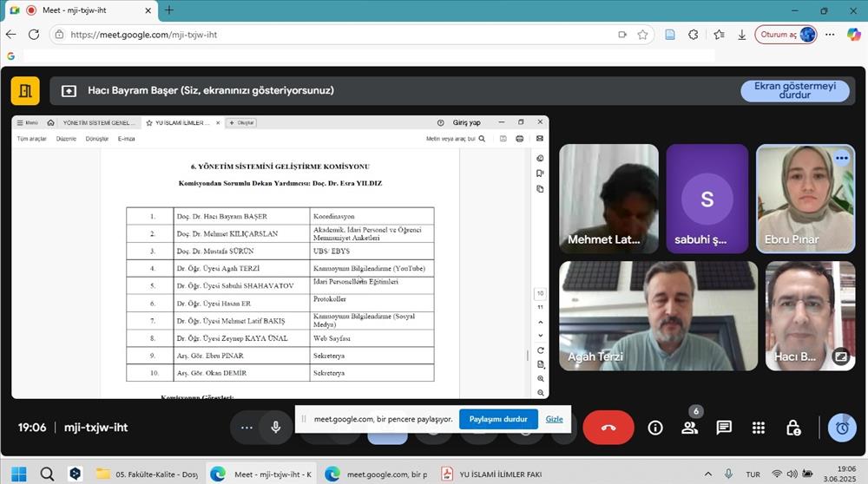Screen dimensions: 868x484
Task: Click the page number 10 box
Action: pos(540,294)
